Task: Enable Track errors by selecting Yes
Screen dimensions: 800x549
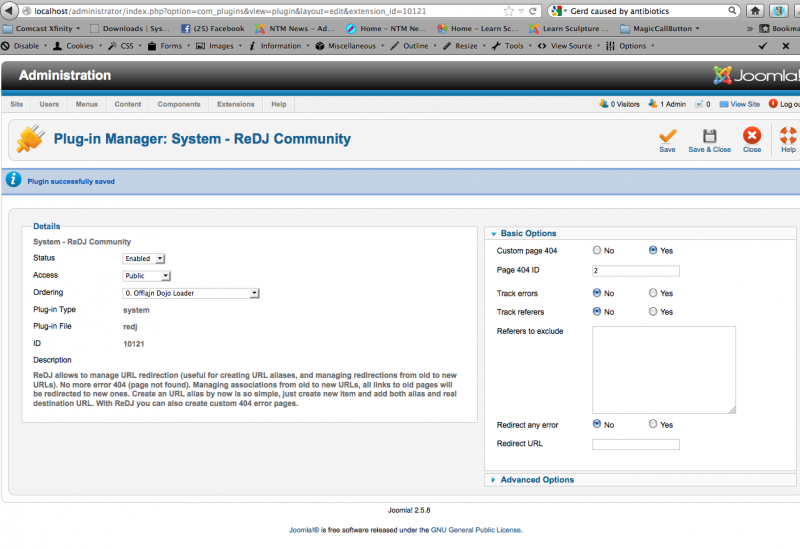Action: click(x=653, y=293)
